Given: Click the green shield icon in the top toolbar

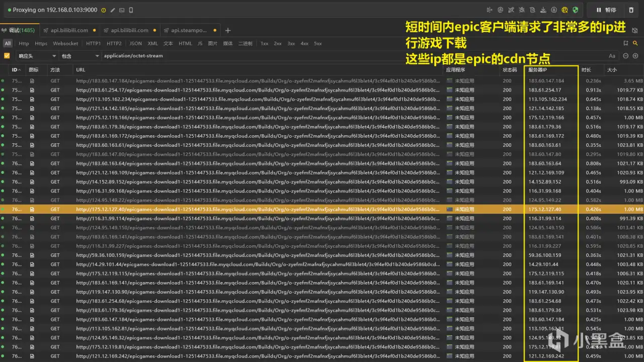Looking at the screenshot, I should point(575,10).
